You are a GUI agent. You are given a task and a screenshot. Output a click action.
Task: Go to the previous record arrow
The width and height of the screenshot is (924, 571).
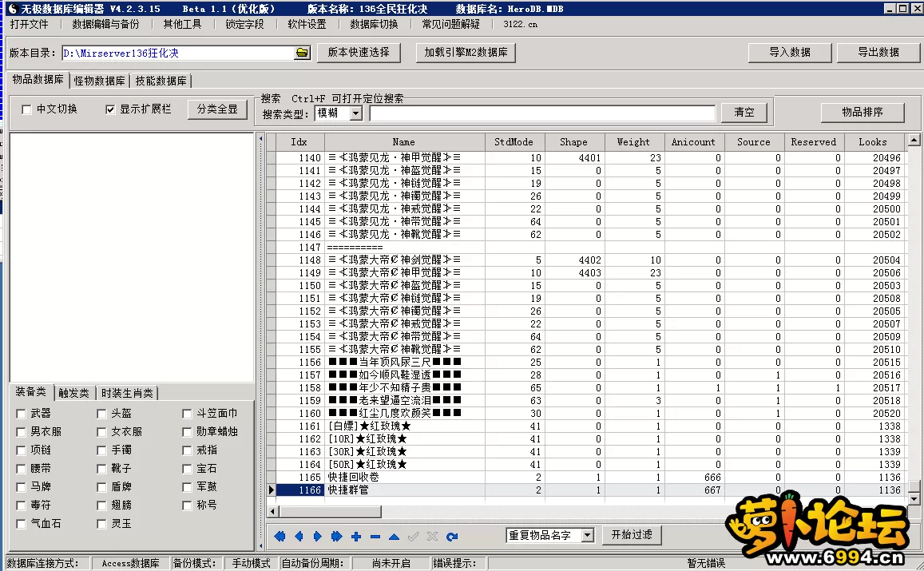(x=299, y=536)
